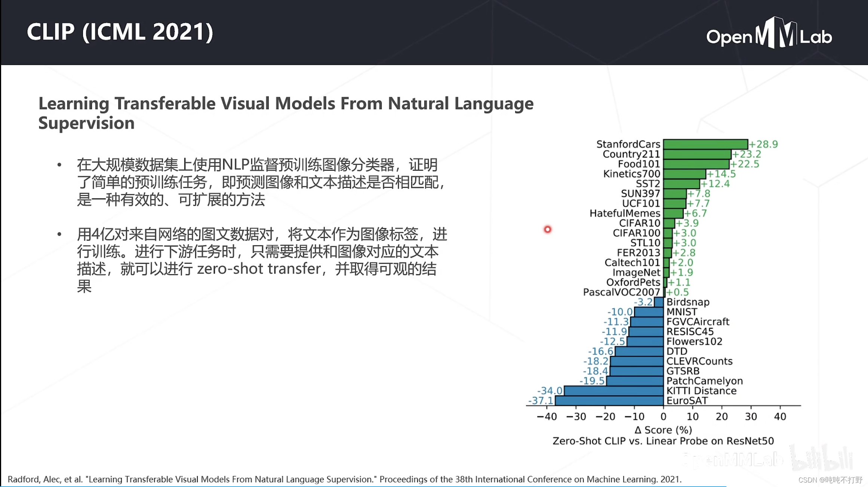Click the CIFAR100 chart label
Screen dimensions: 868x487
tap(637, 233)
